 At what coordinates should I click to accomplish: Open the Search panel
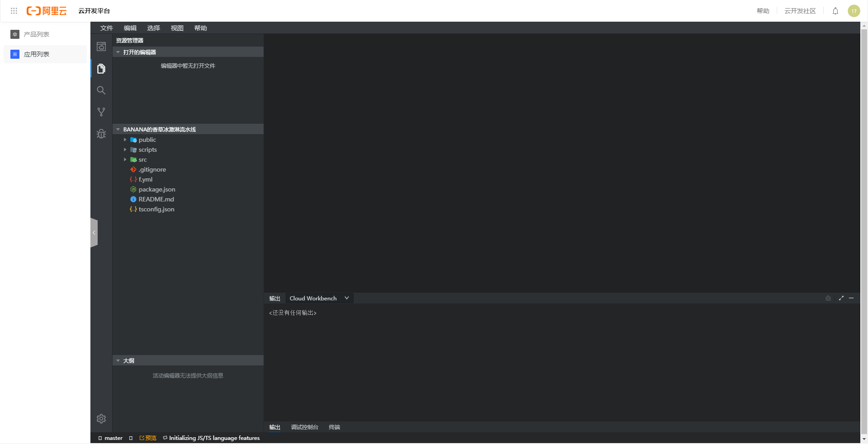[x=101, y=90]
